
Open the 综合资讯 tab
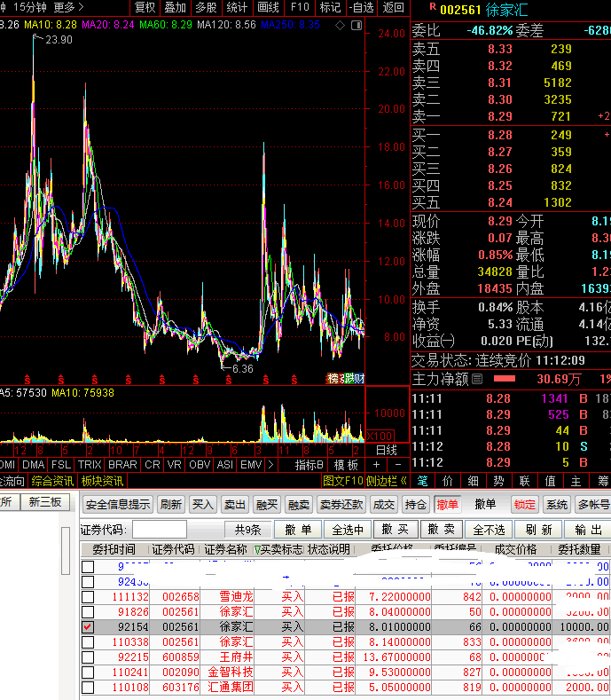(52, 481)
